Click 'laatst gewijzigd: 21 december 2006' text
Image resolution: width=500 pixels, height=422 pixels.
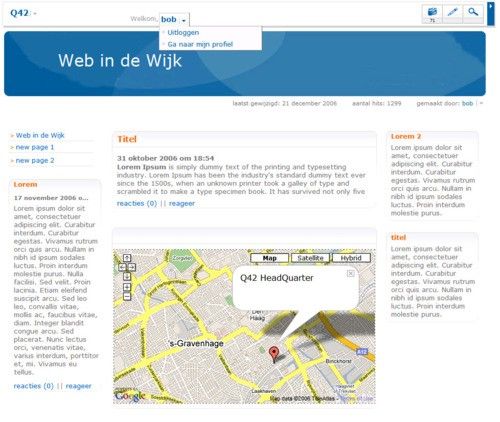coord(285,104)
